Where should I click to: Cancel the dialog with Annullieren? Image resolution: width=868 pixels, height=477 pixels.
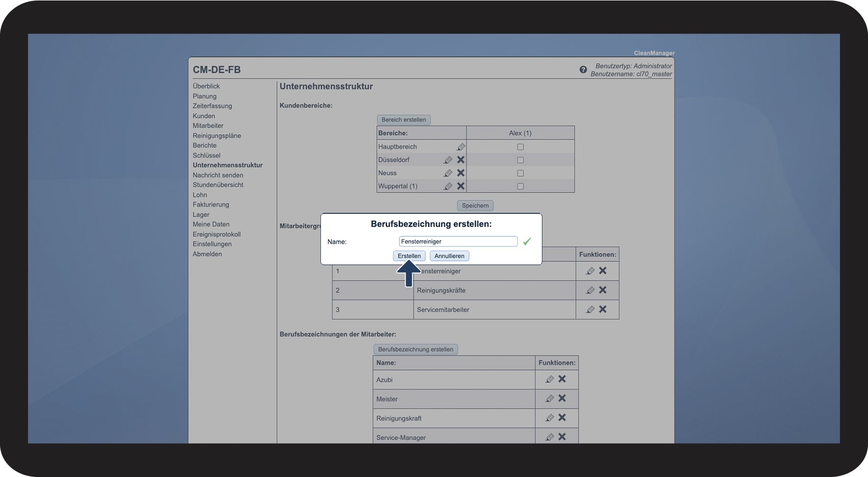pyautogui.click(x=449, y=256)
